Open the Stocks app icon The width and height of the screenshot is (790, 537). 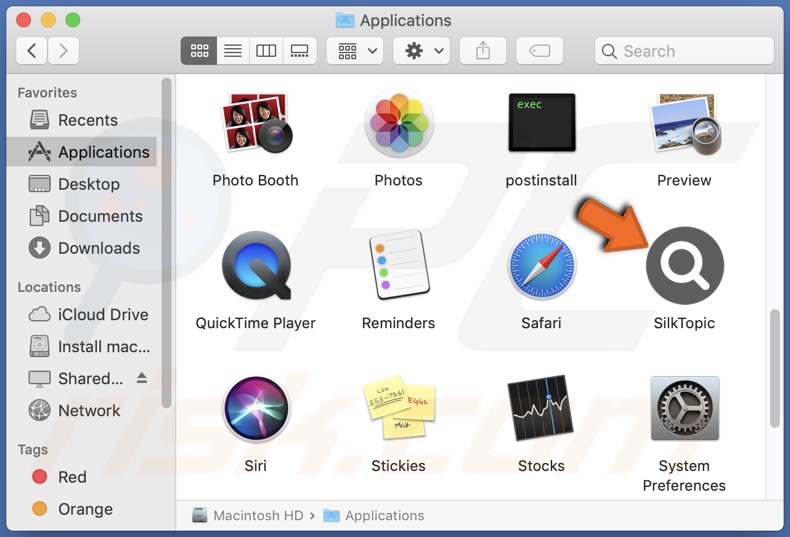coord(542,408)
